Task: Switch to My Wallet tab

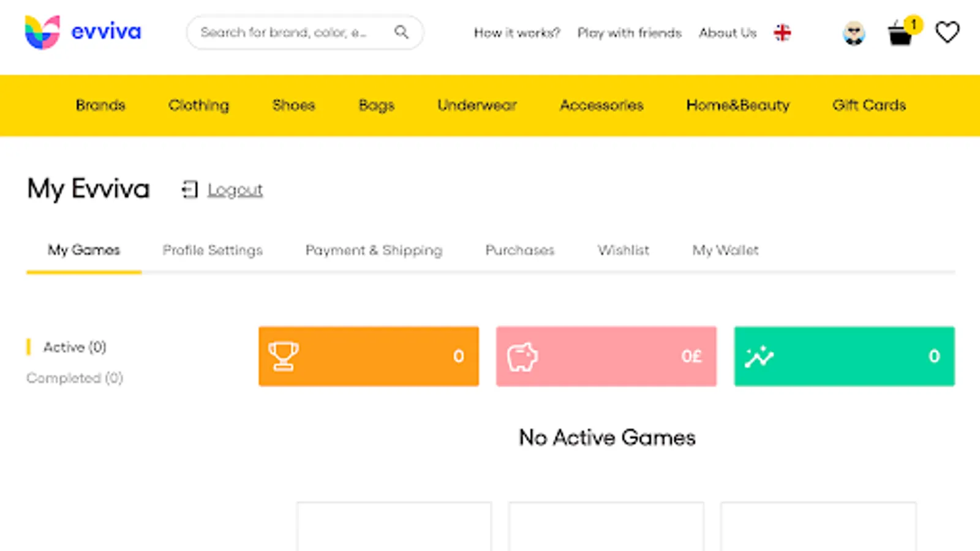Action: (x=725, y=250)
